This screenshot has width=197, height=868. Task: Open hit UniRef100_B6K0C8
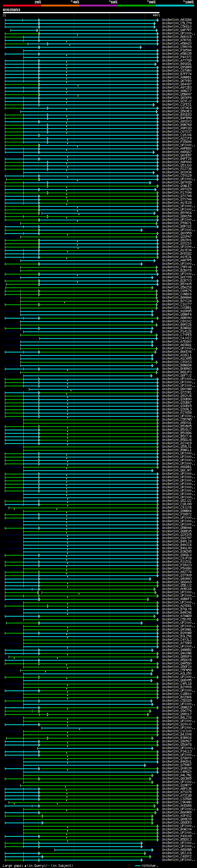point(177,37)
